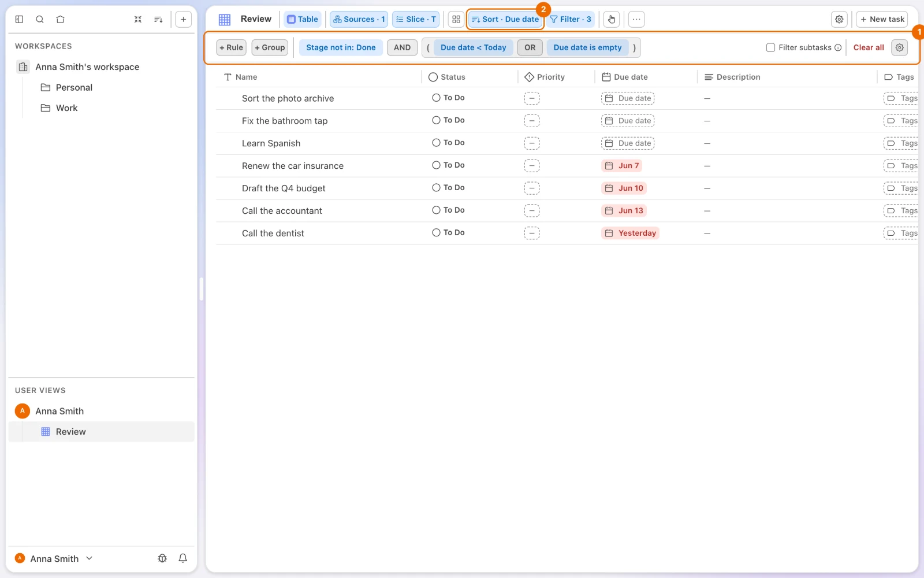Image resolution: width=924 pixels, height=578 pixels.
Task: Open the more options ellipsis menu
Action: (x=636, y=19)
